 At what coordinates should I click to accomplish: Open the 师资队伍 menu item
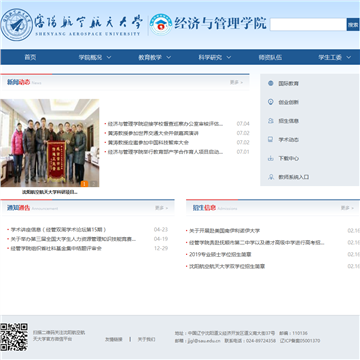270,57
